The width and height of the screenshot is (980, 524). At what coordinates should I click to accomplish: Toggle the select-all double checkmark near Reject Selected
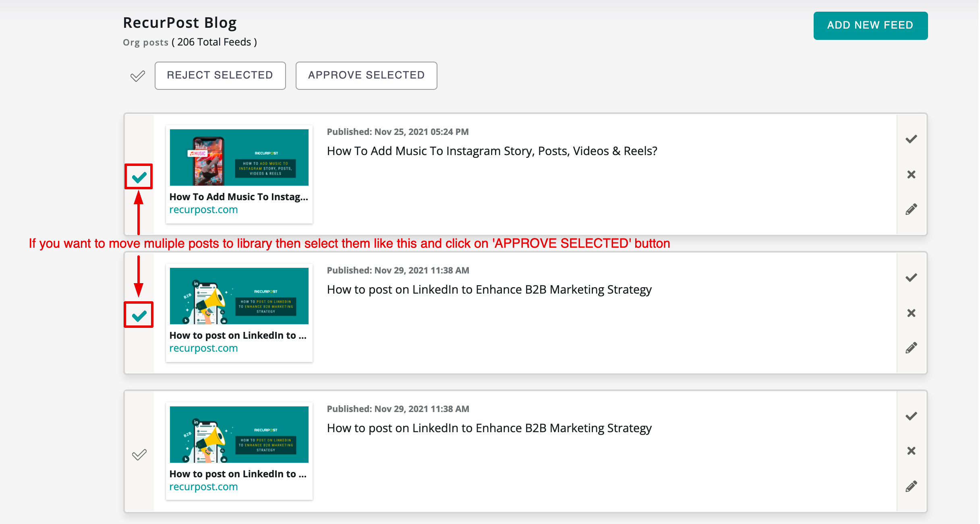pos(137,76)
